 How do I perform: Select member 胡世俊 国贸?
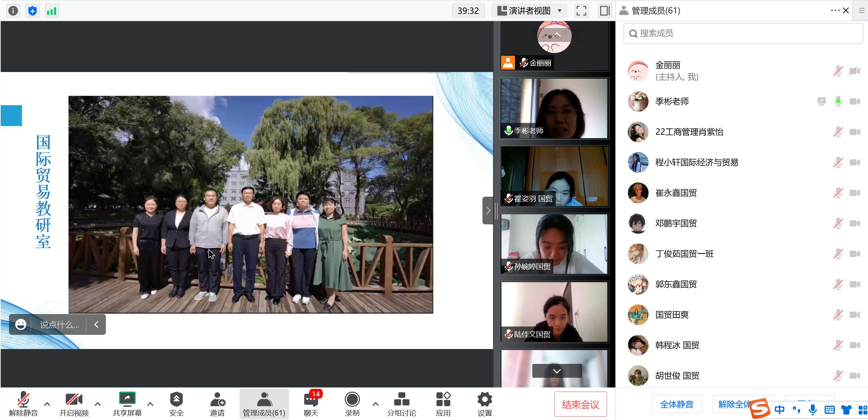pyautogui.click(x=743, y=376)
